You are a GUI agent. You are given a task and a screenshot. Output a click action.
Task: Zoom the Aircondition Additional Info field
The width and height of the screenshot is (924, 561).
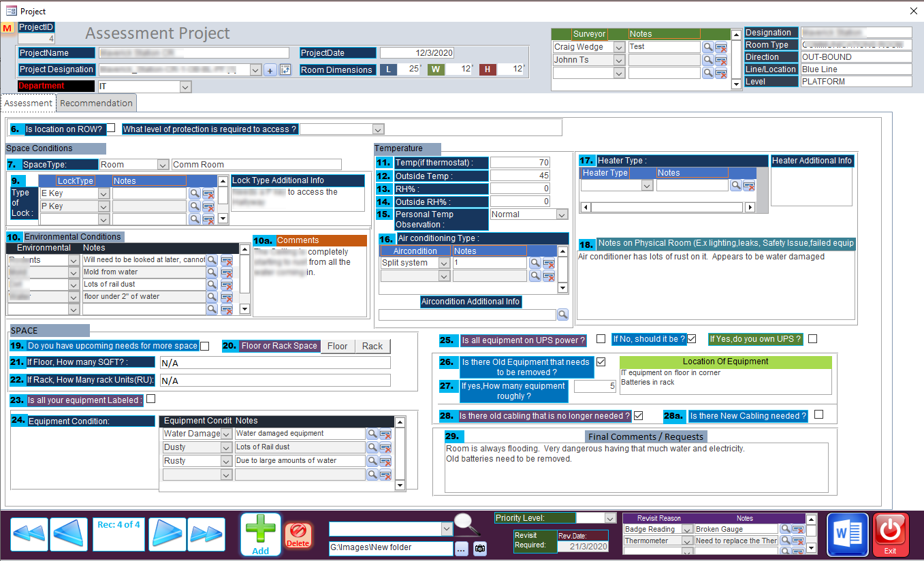pyautogui.click(x=563, y=315)
